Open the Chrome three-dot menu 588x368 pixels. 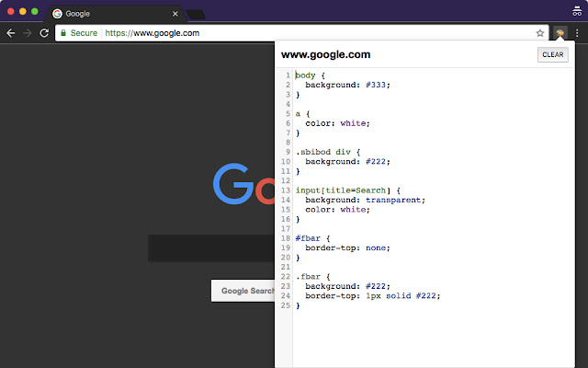pyautogui.click(x=577, y=32)
